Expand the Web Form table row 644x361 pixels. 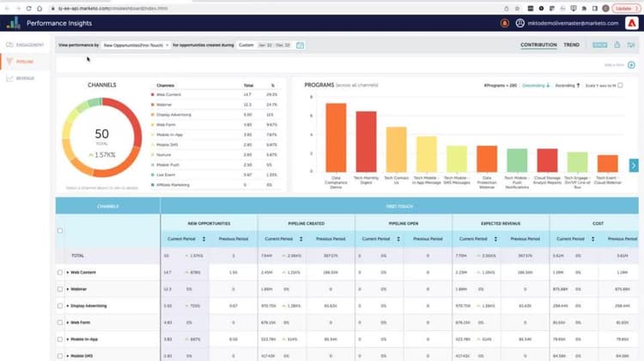(68, 322)
